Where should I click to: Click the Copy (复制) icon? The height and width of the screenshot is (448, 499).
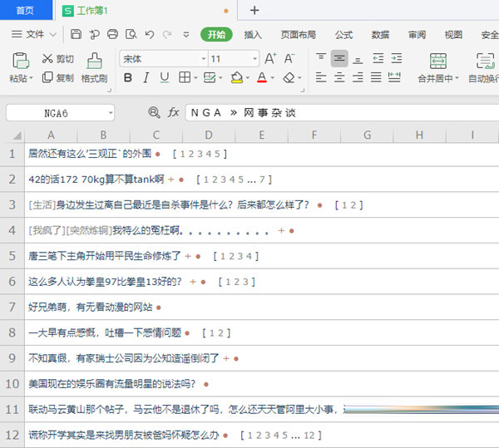pos(45,78)
